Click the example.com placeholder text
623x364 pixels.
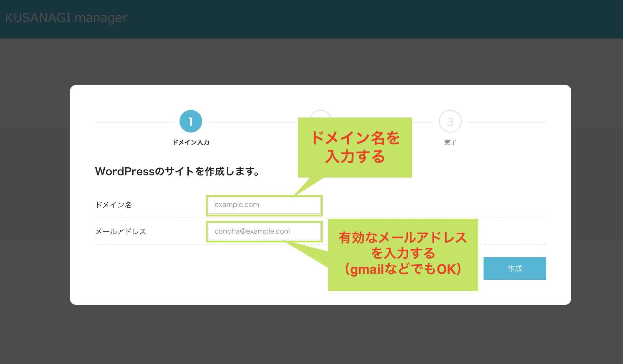coord(237,205)
